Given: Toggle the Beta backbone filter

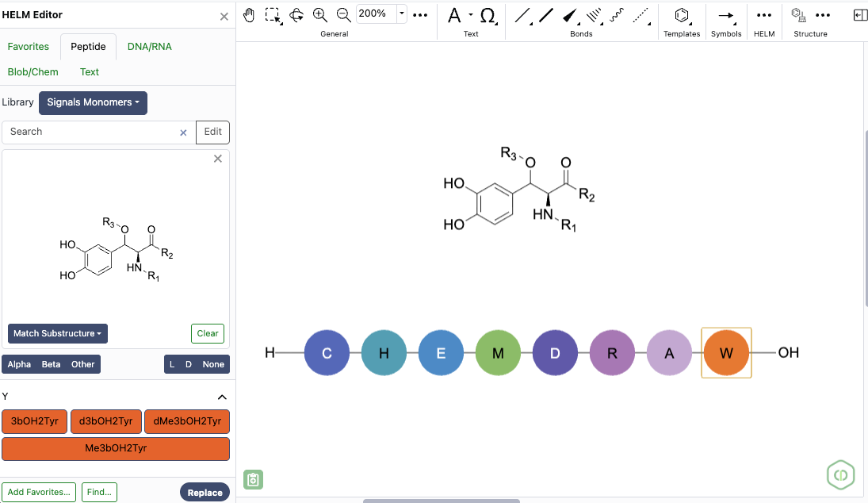Looking at the screenshot, I should 51,364.
